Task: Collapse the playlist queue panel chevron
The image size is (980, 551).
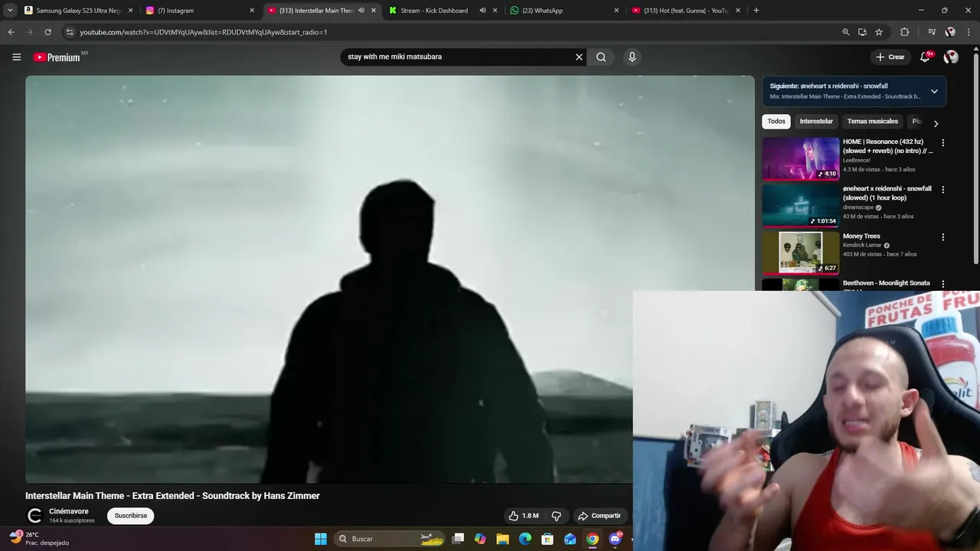Action: point(934,91)
